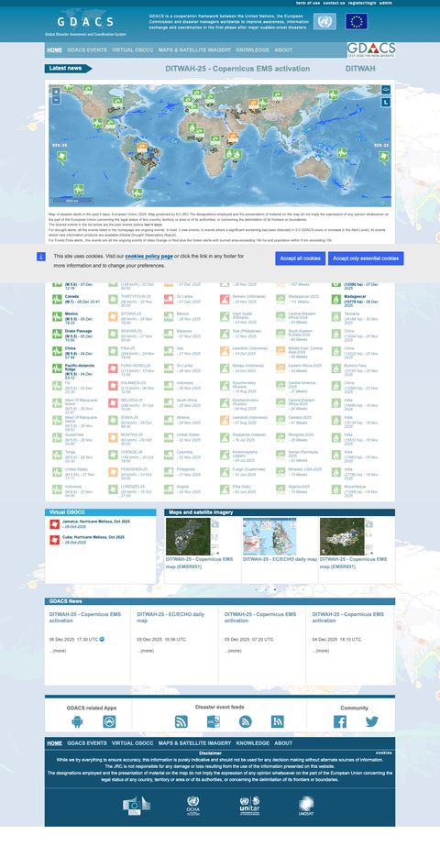Open the Iberian Peninsula-2025 drought entry
Viewport: 440px width, 868px height.
[305, 454]
